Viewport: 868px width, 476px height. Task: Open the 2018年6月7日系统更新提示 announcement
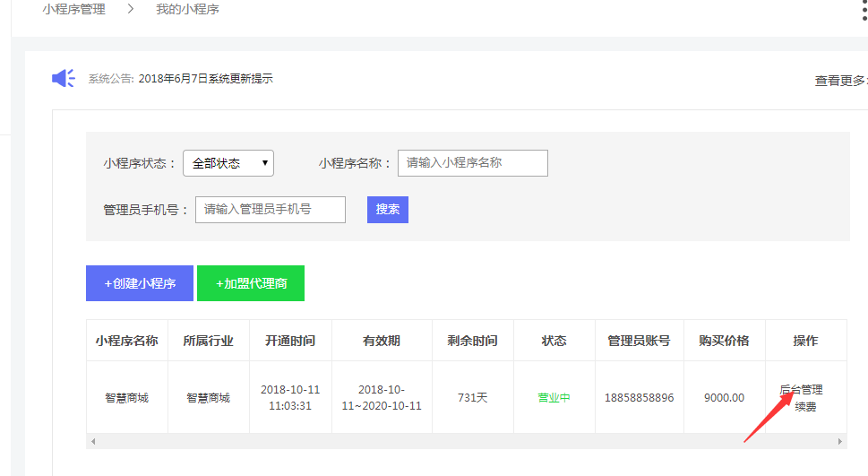[x=205, y=79]
